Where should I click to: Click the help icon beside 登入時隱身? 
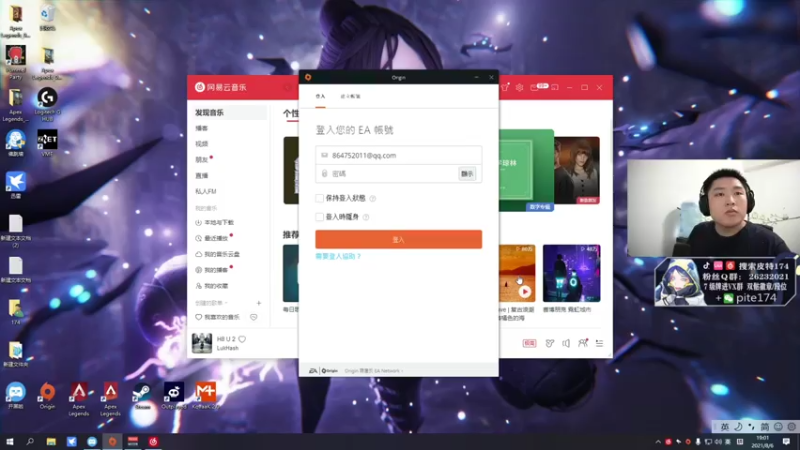tap(366, 217)
